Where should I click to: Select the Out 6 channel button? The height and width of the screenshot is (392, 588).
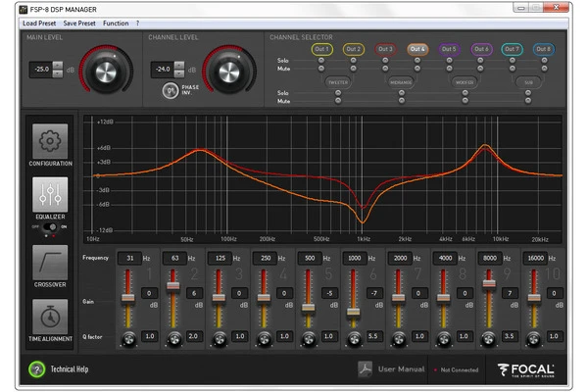[481, 49]
